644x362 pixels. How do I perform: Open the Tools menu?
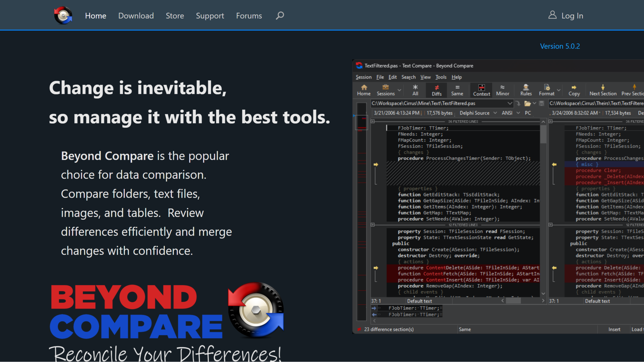[x=441, y=77]
